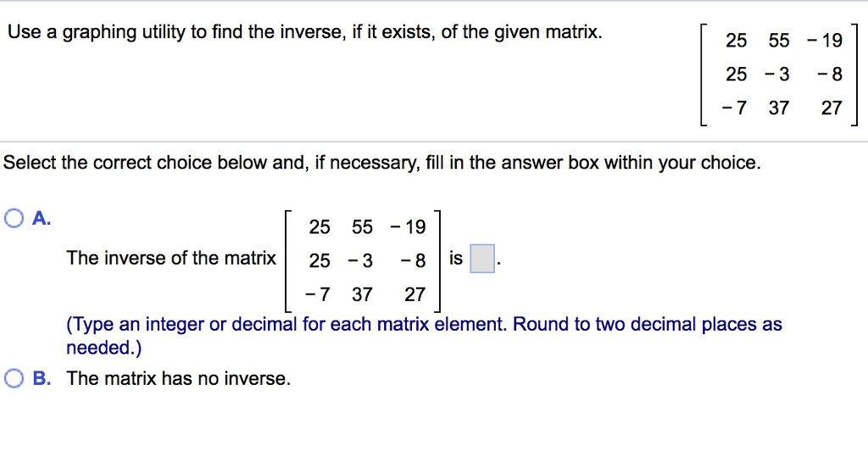Click the "Use a graphing utility" question prompt
The width and height of the screenshot is (868, 451).
(305, 32)
